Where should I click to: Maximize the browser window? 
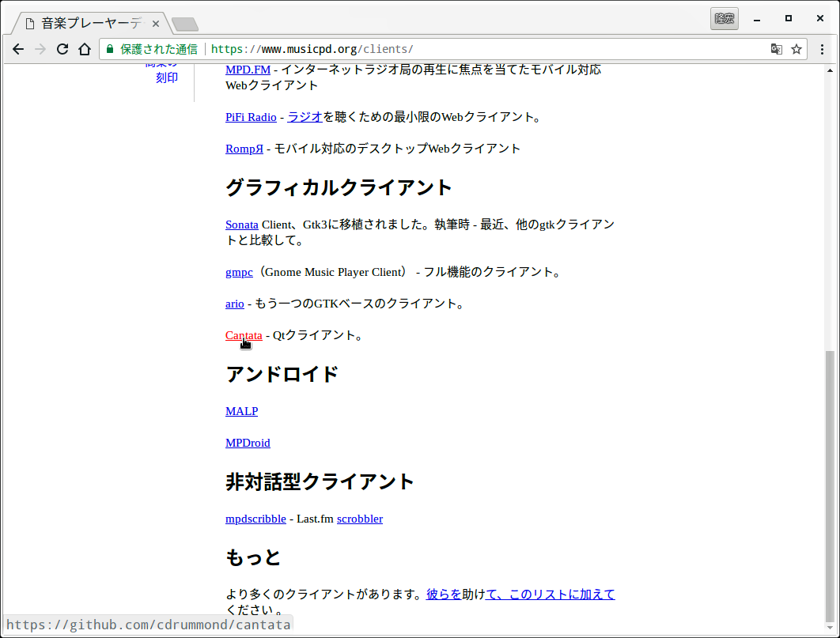point(789,19)
